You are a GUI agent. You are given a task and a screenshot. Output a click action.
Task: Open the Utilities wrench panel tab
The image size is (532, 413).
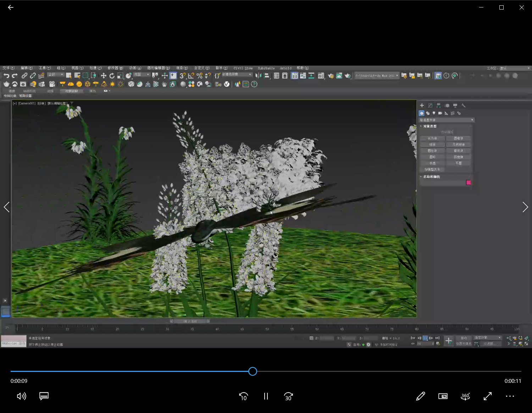pyautogui.click(x=463, y=105)
